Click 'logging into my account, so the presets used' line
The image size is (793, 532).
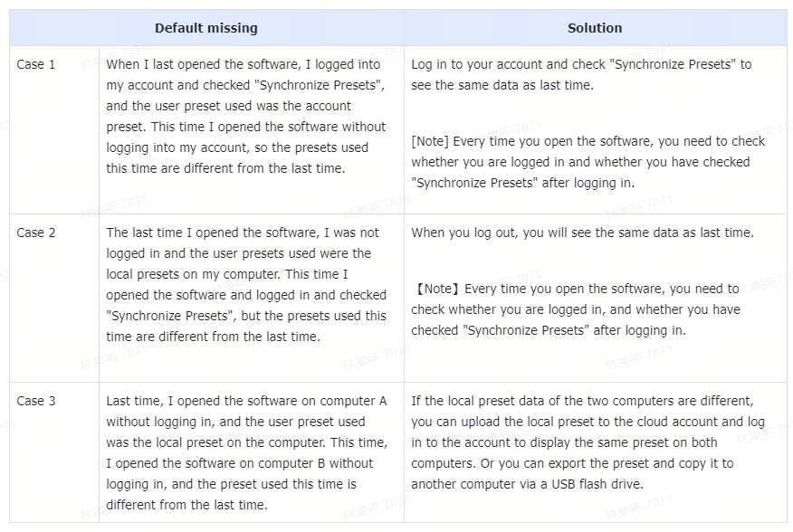pyautogui.click(x=237, y=147)
